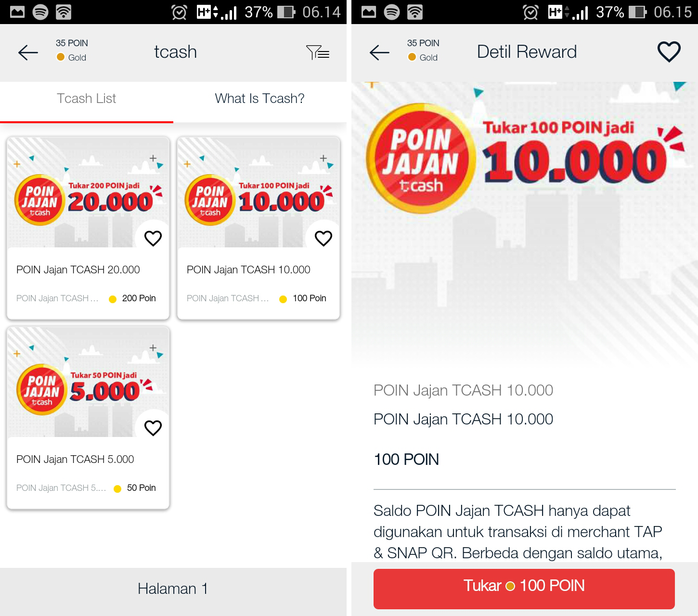Tap the Halaman 1 page indicator

(173, 589)
